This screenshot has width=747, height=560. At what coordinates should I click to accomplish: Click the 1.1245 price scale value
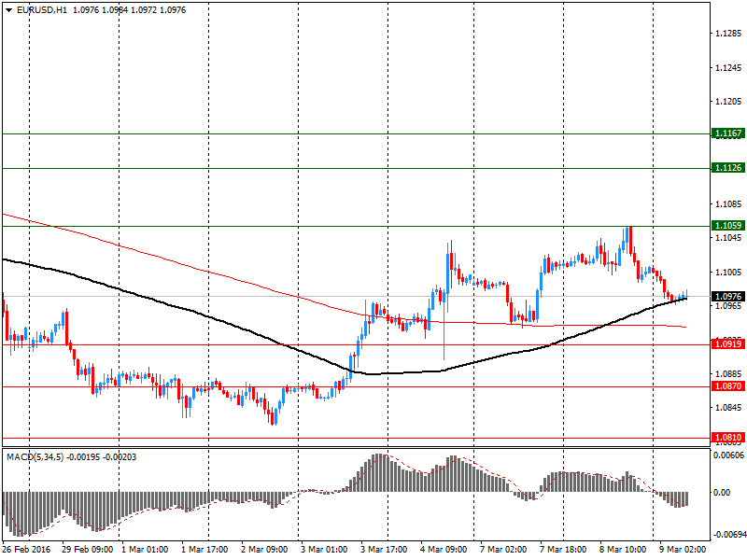click(728, 67)
